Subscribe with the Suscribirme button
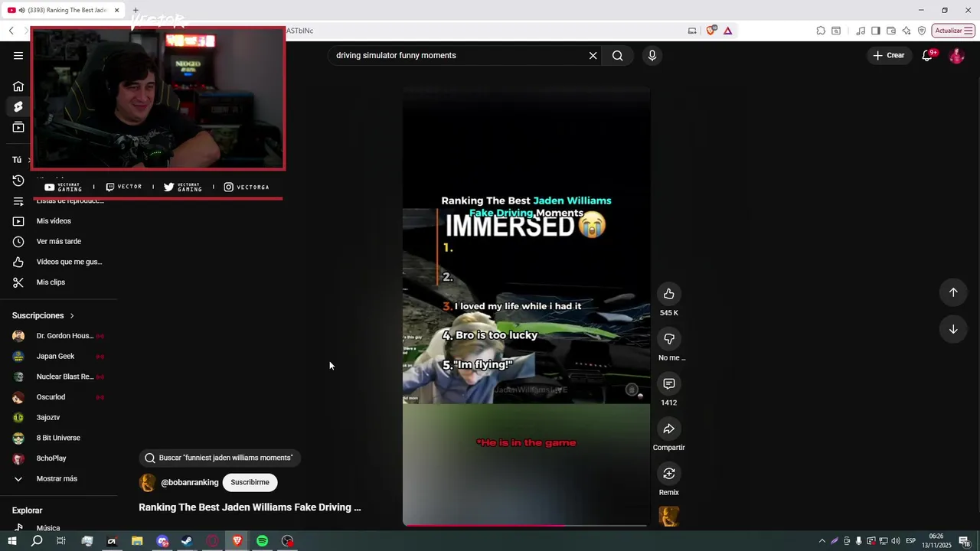980x551 pixels. click(250, 482)
